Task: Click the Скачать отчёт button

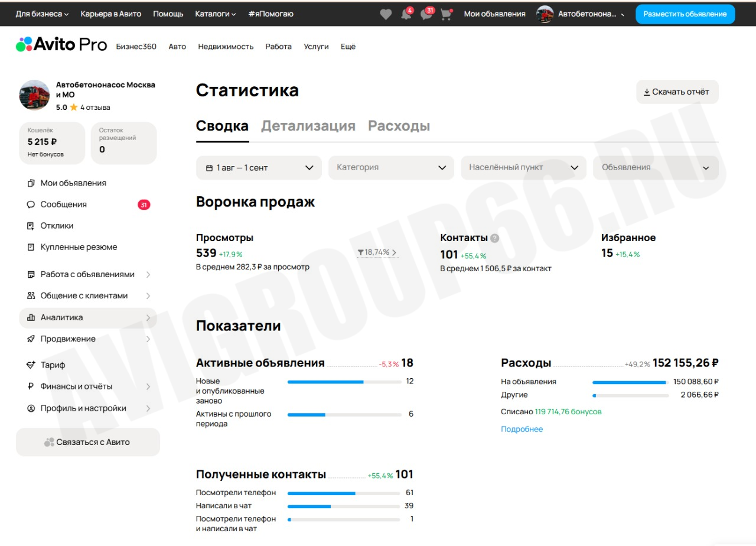Action: tap(677, 92)
